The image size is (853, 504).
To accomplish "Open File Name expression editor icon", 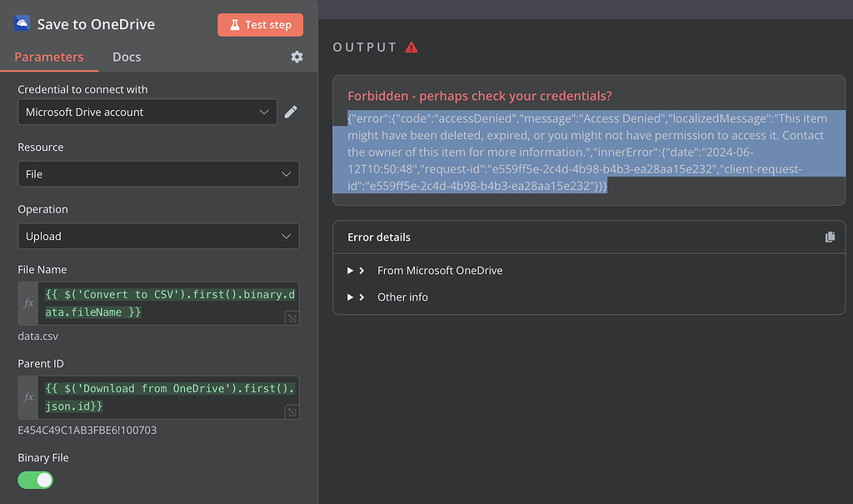I will coord(292,317).
